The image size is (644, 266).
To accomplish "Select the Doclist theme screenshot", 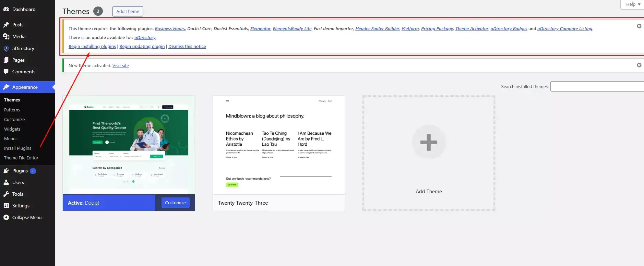I will pos(129,145).
